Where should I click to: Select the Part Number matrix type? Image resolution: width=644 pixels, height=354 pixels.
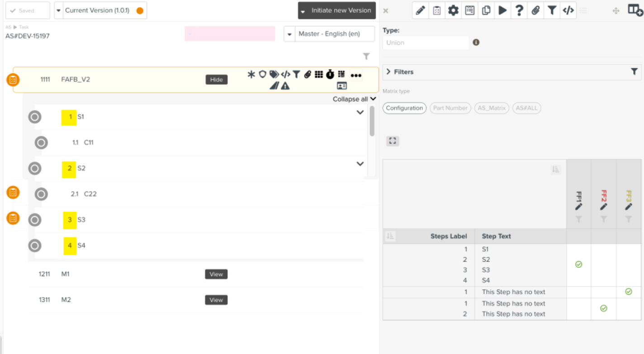[450, 108]
